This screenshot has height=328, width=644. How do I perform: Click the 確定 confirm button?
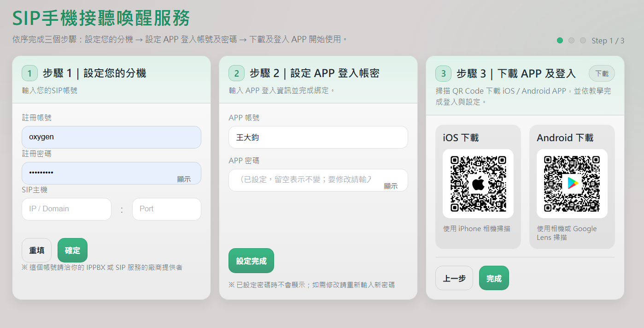click(x=72, y=250)
